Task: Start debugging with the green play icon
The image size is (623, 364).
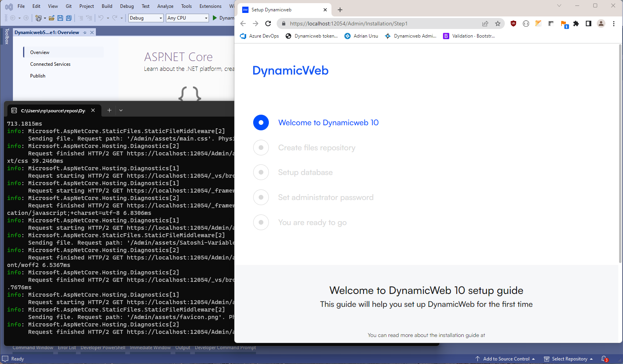Action: 215,18
